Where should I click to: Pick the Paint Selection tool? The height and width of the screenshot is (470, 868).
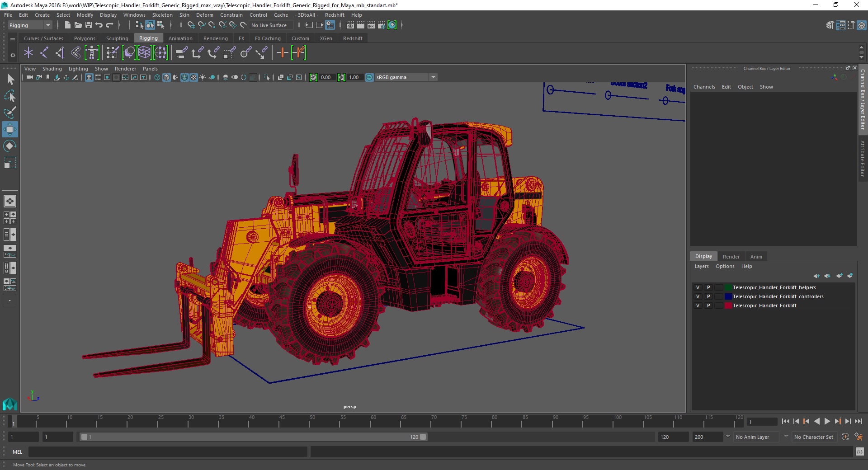tap(10, 113)
